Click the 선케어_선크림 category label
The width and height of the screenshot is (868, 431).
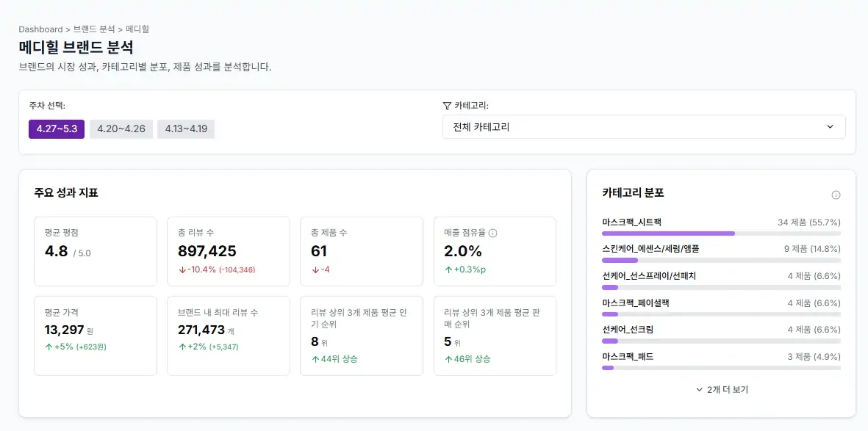(628, 329)
